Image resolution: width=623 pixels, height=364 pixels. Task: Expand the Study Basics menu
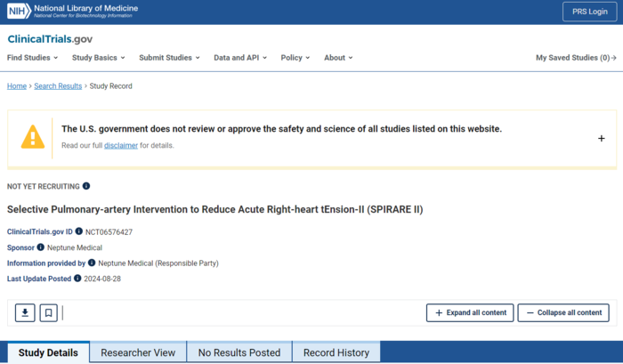tap(98, 58)
